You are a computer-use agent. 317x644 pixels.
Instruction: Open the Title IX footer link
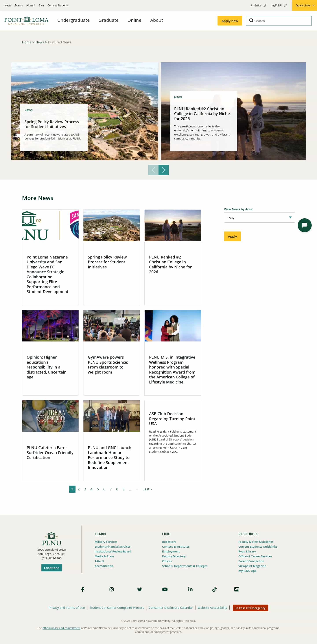tap(99, 561)
